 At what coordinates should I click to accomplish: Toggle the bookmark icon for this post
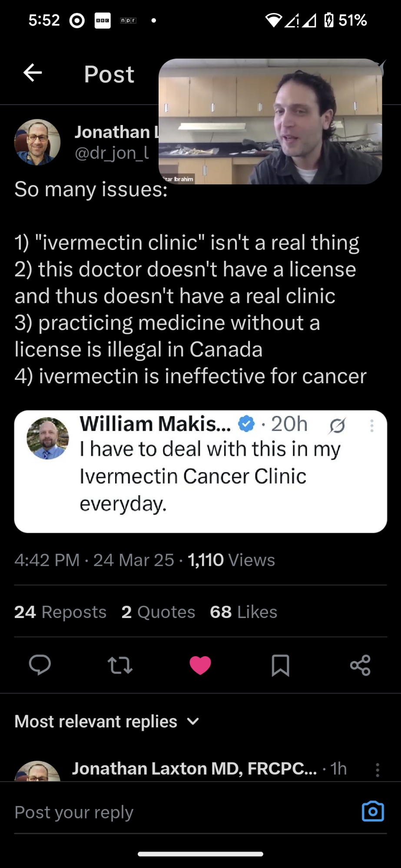pyautogui.click(x=280, y=665)
